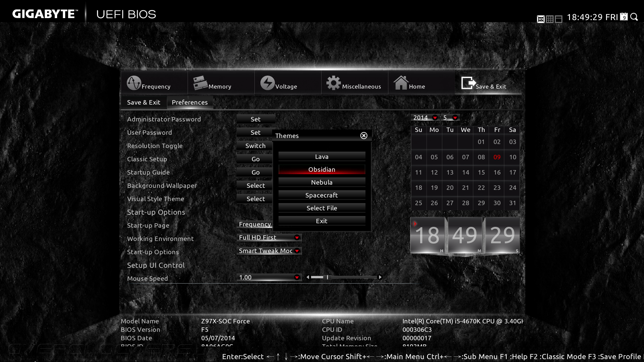Select calendar date 23
Viewport: 644px width, 362px height.
pyautogui.click(x=497, y=187)
